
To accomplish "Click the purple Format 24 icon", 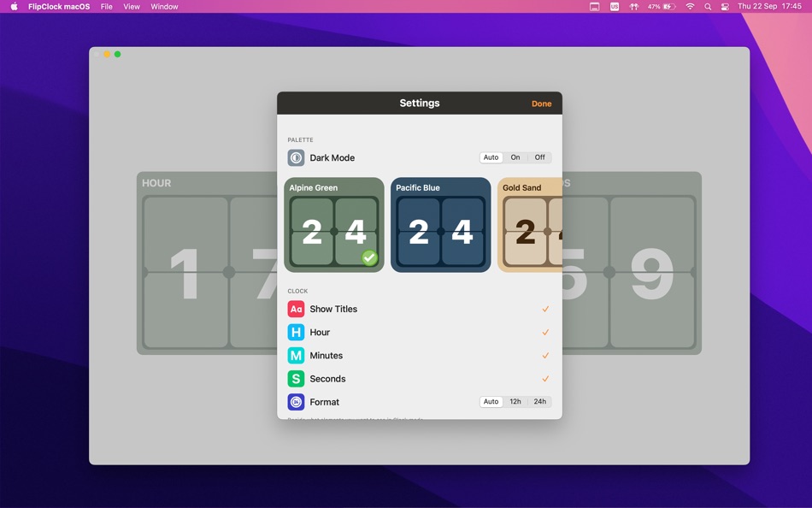I will coord(296,402).
